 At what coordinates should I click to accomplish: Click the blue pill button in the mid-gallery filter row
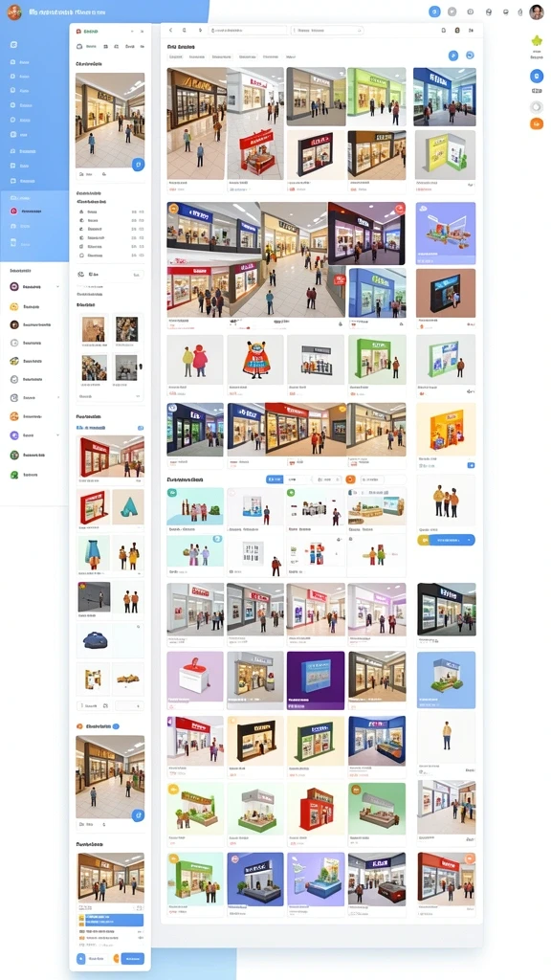click(x=275, y=479)
